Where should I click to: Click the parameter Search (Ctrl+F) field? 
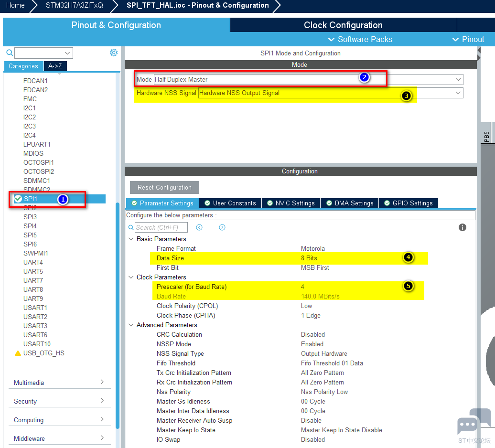tap(161, 227)
